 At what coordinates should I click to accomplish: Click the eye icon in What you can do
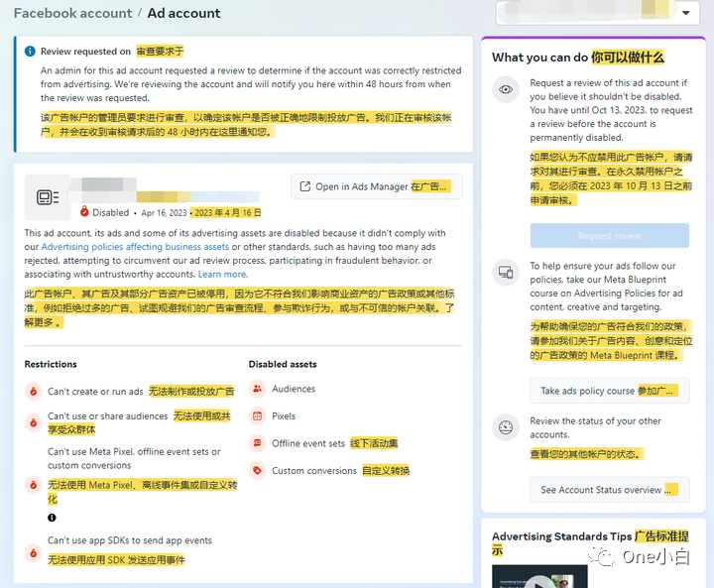coord(506,89)
